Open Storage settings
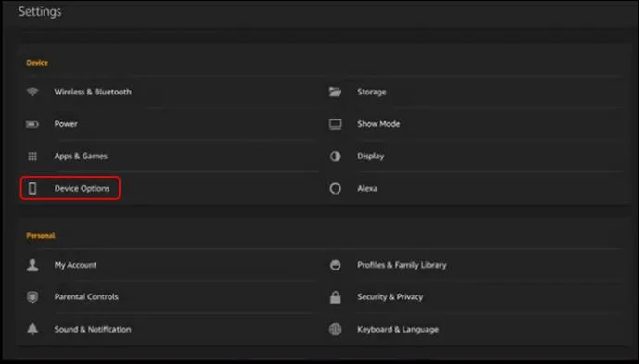The width and height of the screenshot is (639, 364). (372, 92)
